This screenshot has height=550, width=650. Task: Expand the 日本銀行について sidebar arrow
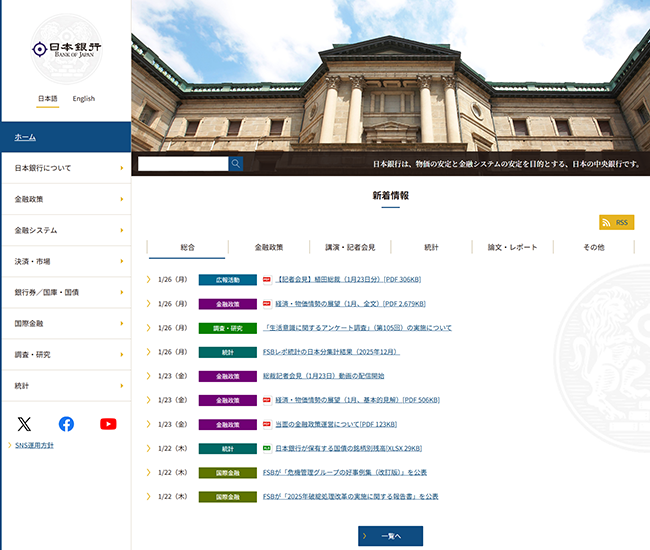point(122,168)
